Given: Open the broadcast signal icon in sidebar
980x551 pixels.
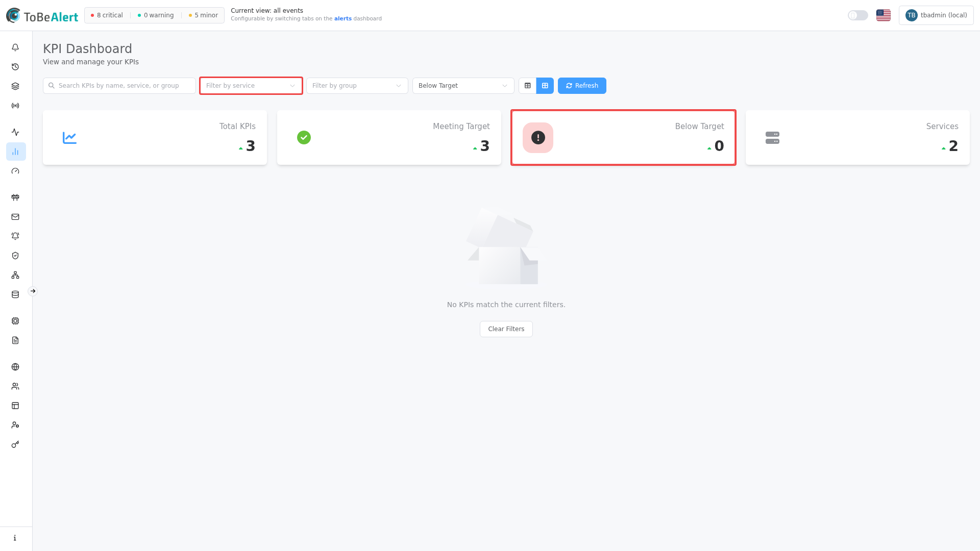Looking at the screenshot, I should 15,106.
